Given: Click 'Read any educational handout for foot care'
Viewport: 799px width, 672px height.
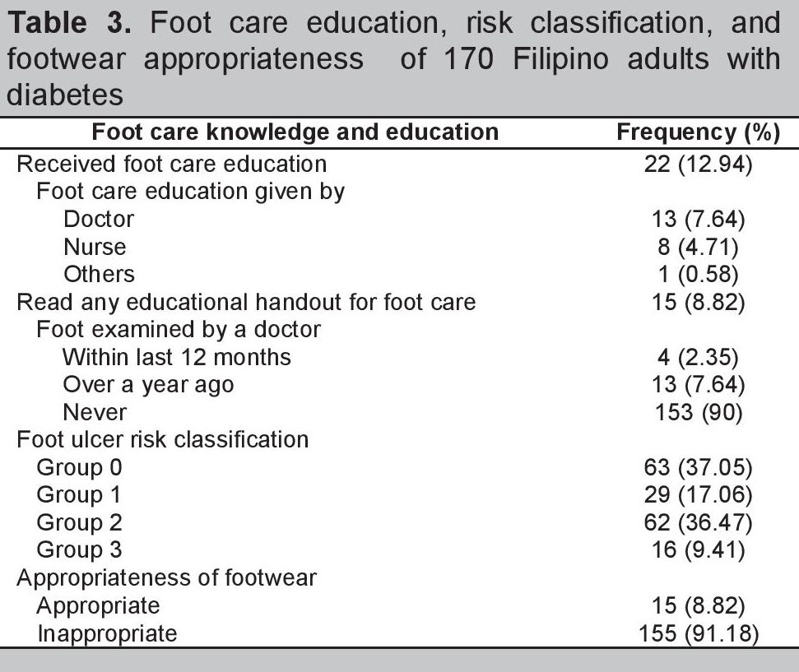Looking at the screenshot, I should [246, 302].
